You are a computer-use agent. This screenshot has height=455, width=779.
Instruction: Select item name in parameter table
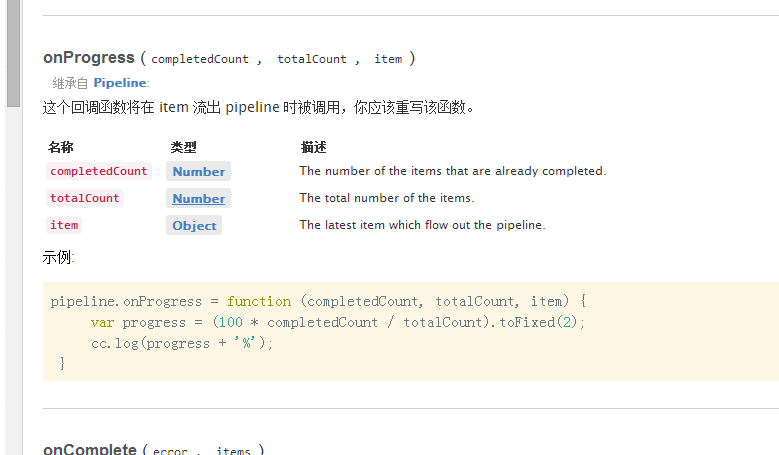64,225
